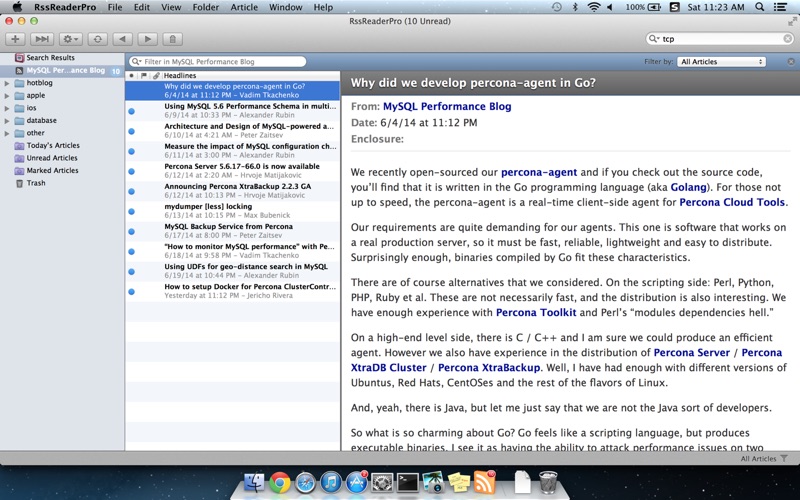Click the Filter in MySQL Performance Blog field
800x500 pixels.
(217, 62)
